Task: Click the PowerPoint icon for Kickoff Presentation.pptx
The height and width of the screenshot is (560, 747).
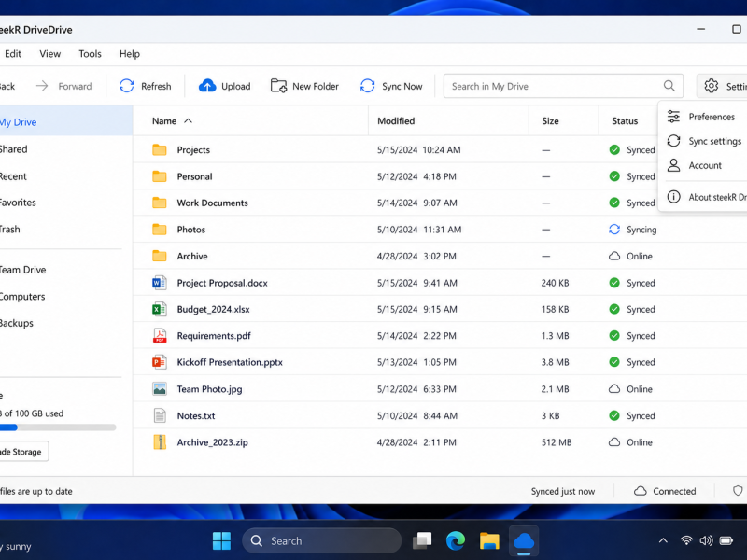Action: click(x=159, y=362)
